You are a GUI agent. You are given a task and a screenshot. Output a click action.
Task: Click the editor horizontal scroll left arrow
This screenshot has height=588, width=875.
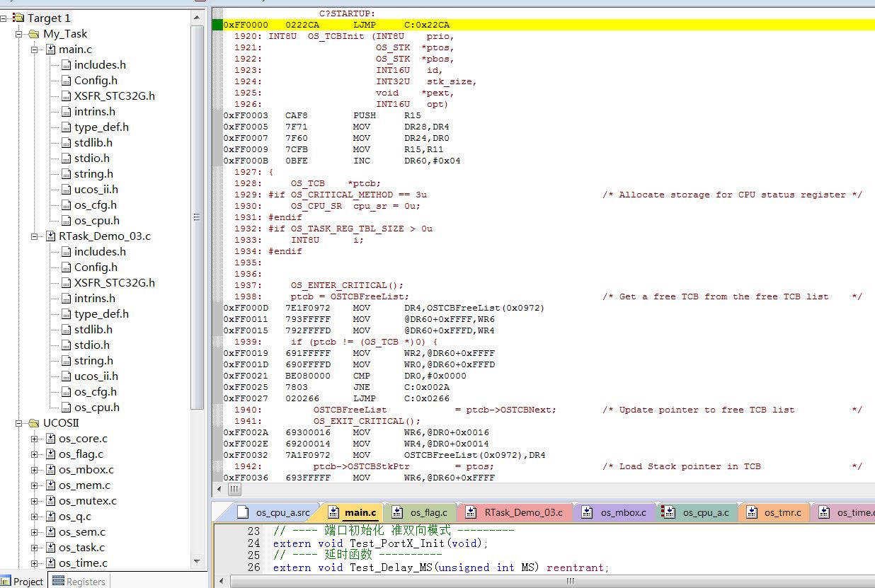click(x=221, y=581)
